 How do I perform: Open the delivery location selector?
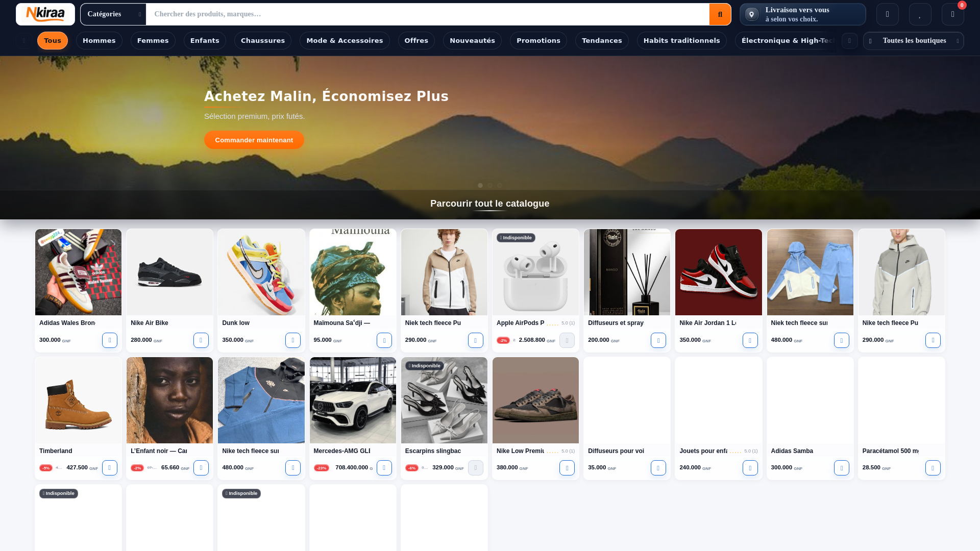(802, 14)
